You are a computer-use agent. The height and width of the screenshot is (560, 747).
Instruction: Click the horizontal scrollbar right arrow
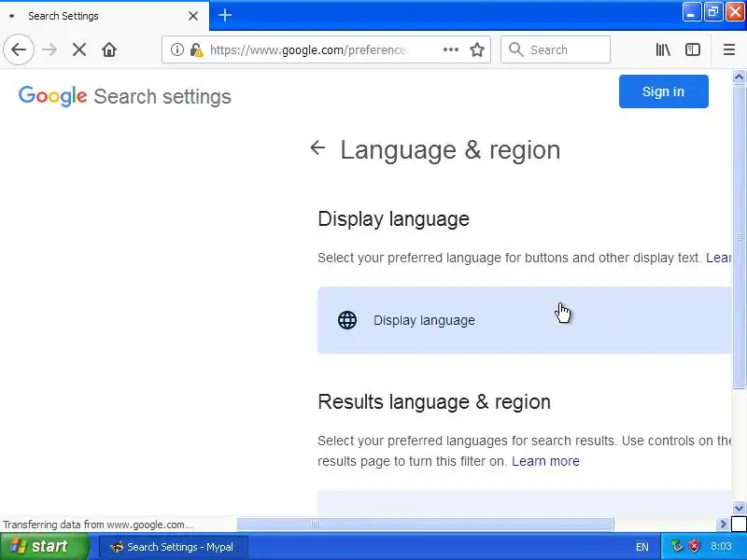tap(723, 525)
